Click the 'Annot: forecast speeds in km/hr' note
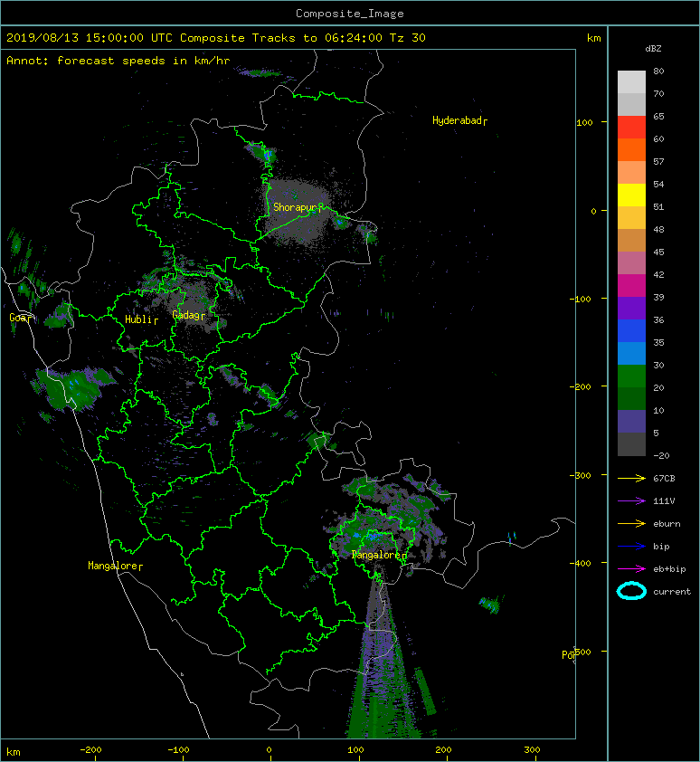The height and width of the screenshot is (762, 700). (x=118, y=61)
